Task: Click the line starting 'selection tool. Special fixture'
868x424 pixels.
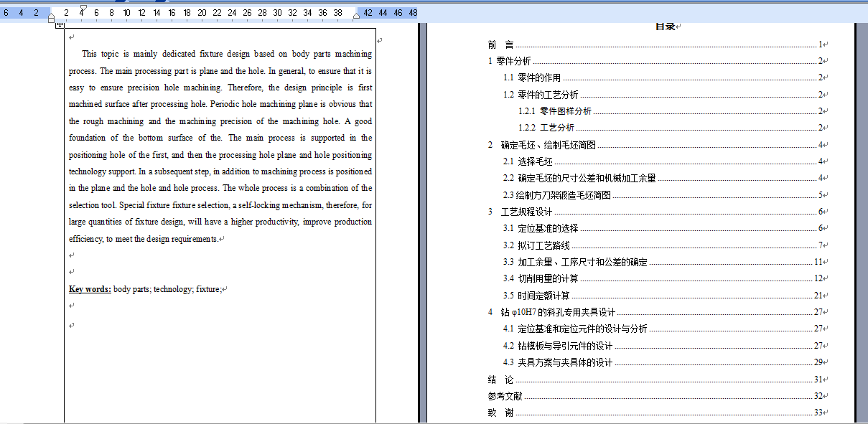Action: coord(220,205)
